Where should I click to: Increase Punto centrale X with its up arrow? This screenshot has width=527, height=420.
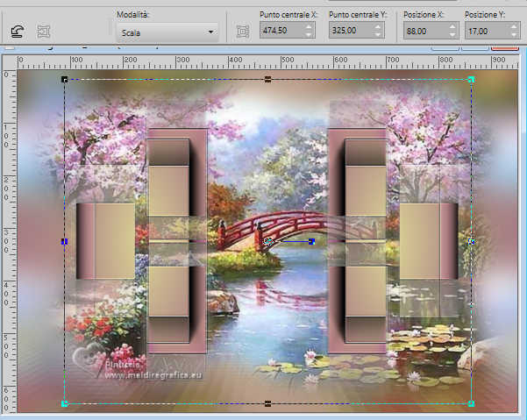coord(310,26)
